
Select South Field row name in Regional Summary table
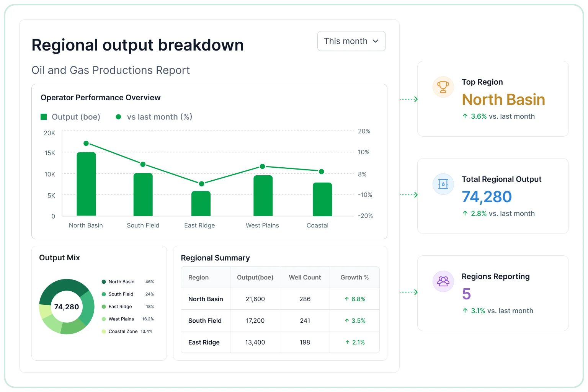(x=205, y=321)
